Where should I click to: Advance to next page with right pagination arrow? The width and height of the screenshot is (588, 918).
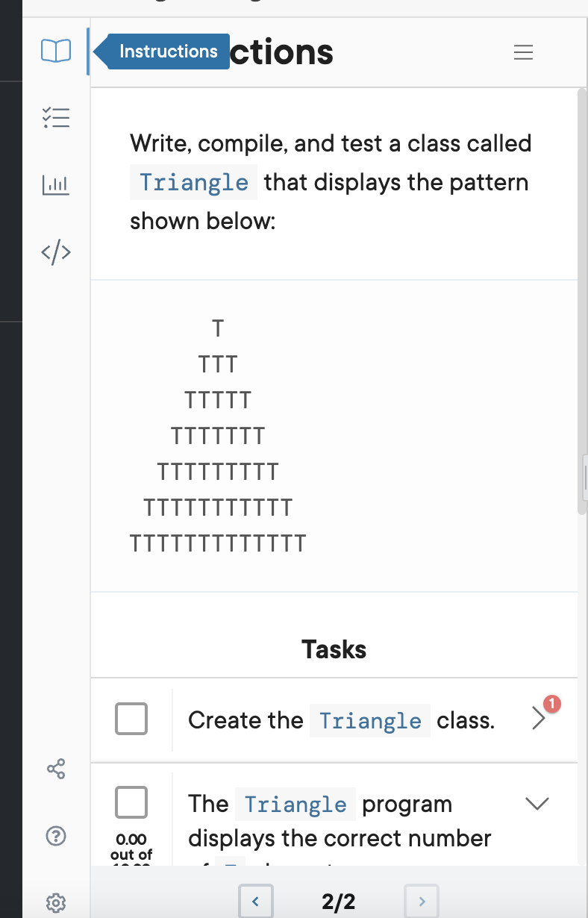pyautogui.click(x=421, y=901)
